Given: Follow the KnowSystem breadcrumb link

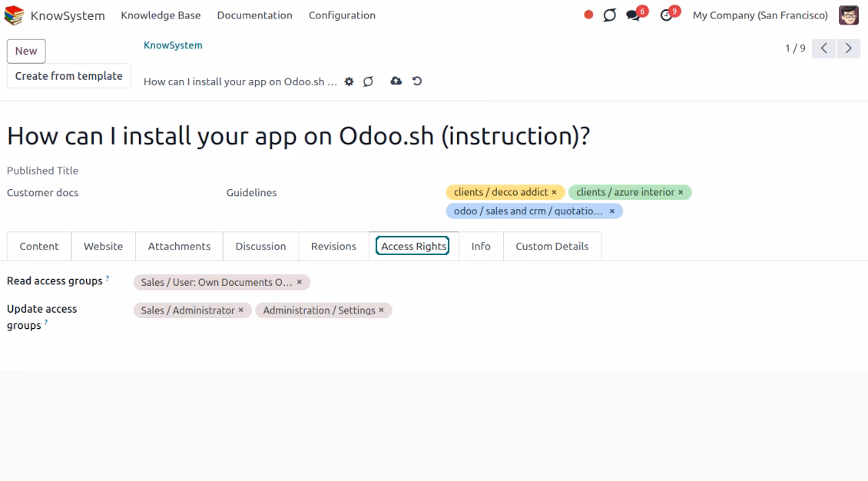Looking at the screenshot, I should [173, 45].
